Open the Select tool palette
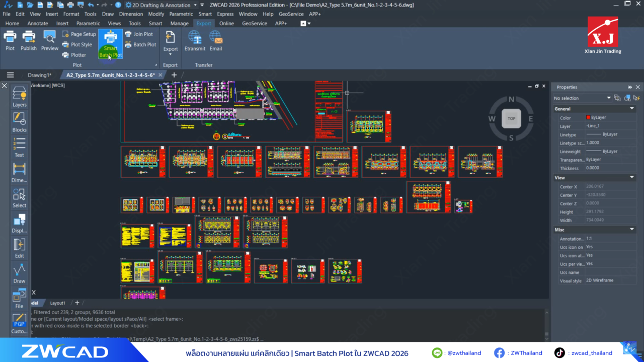Image resolution: width=644 pixels, height=362 pixels. [20, 197]
